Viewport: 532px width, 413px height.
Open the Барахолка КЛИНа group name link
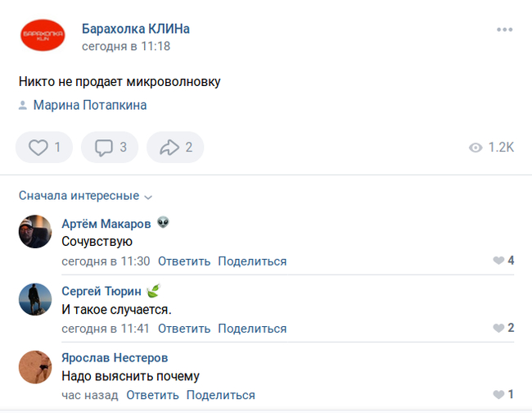136,29
